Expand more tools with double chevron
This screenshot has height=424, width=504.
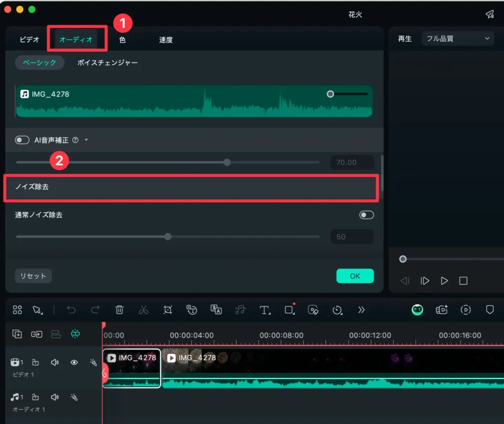pyautogui.click(x=361, y=310)
